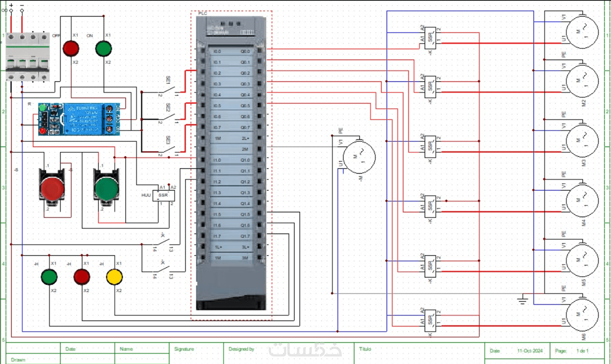This screenshot has height=364, width=611.
Task: Click the I0.7 input terminal label
Action: click(x=217, y=127)
